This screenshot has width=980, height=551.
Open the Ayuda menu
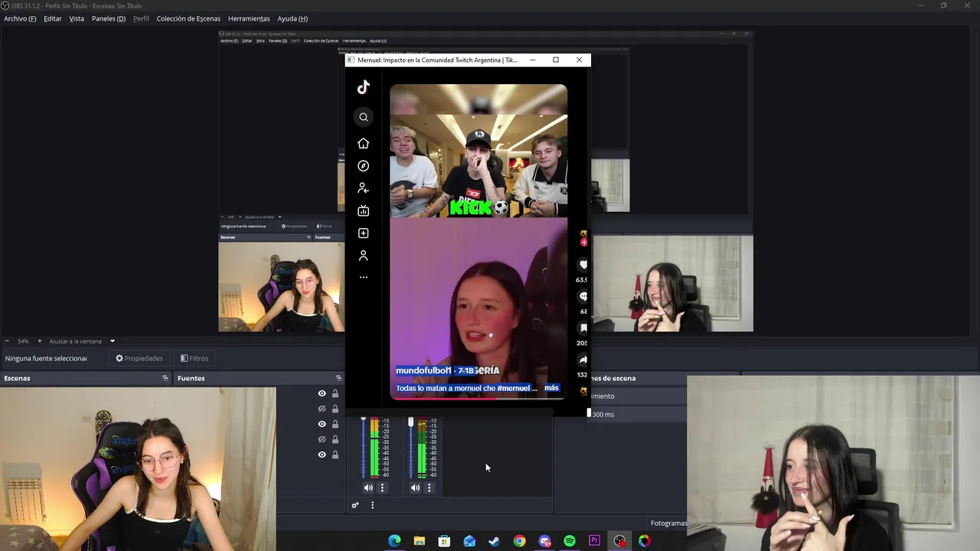point(292,18)
